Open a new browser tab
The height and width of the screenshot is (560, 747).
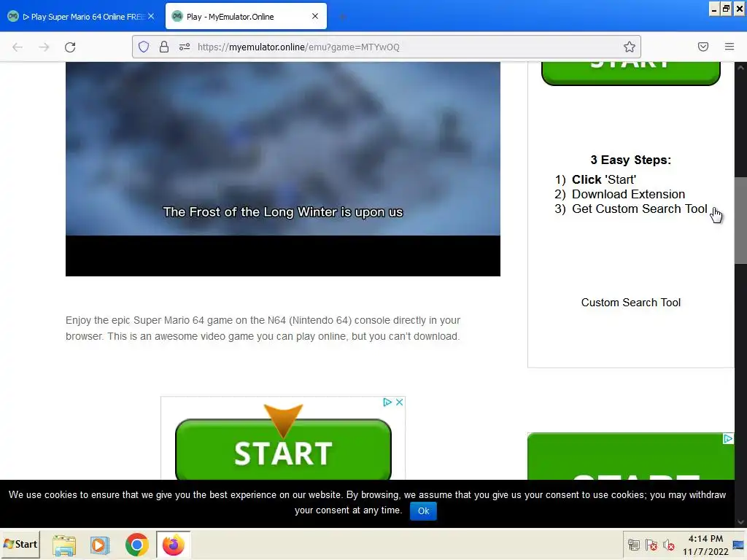[342, 17]
